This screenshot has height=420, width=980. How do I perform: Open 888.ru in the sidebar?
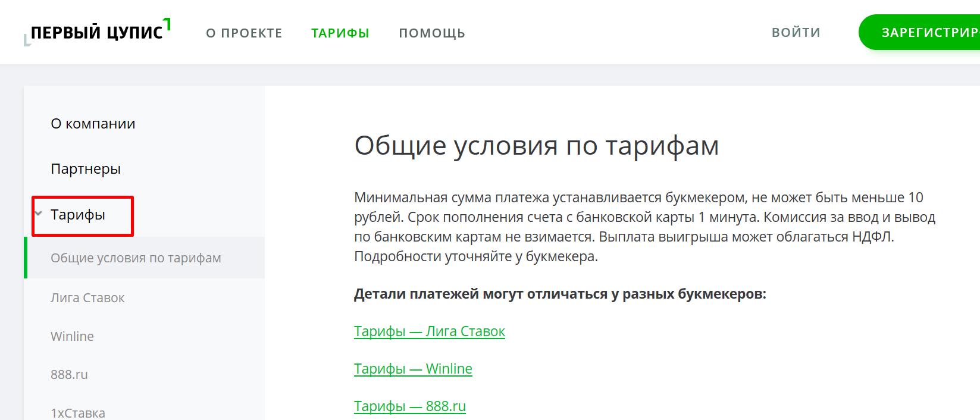pyautogui.click(x=69, y=375)
